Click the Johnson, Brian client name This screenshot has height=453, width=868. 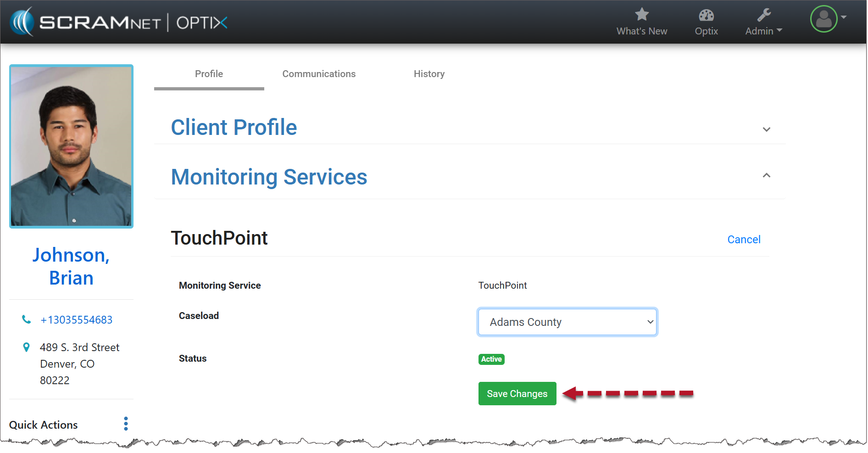point(71,266)
